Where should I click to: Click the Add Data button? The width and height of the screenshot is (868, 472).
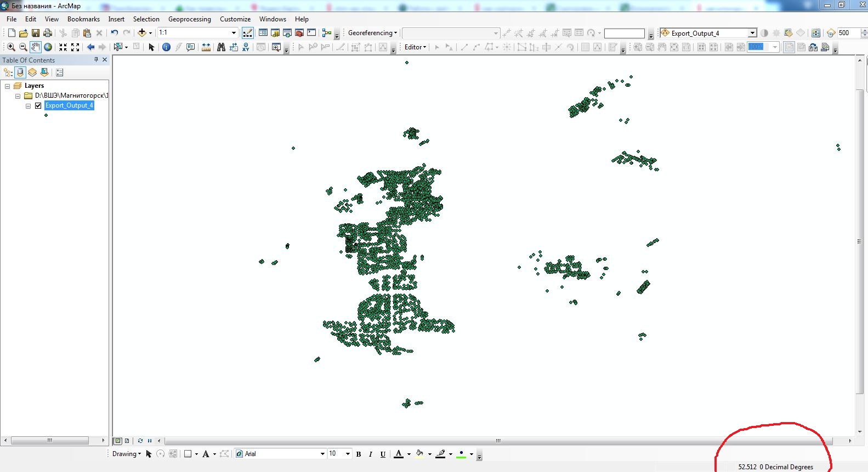142,33
